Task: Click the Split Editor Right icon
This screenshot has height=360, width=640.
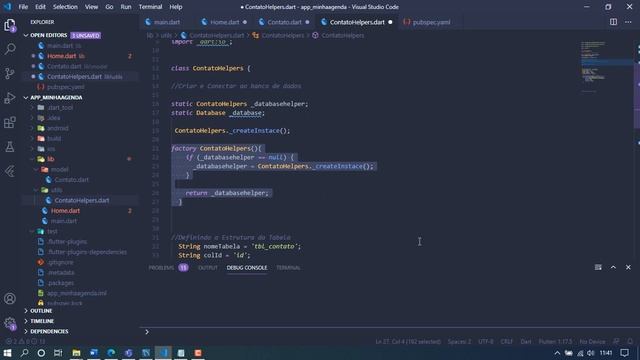Action: 613,22
